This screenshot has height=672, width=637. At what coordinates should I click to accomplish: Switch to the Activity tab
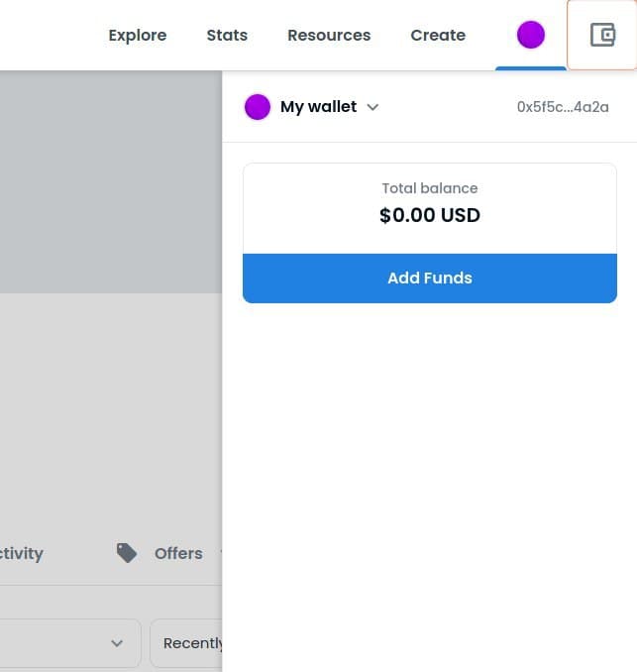coord(20,553)
